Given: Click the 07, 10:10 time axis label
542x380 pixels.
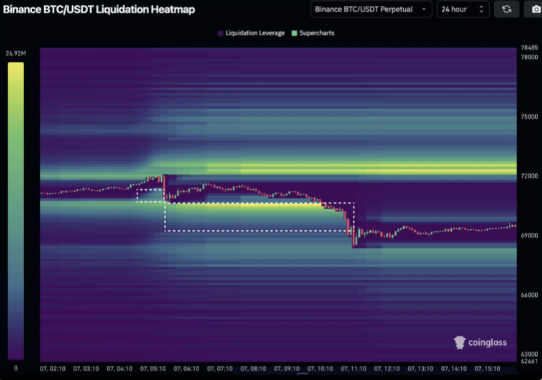Looking at the screenshot, I should [320, 369].
